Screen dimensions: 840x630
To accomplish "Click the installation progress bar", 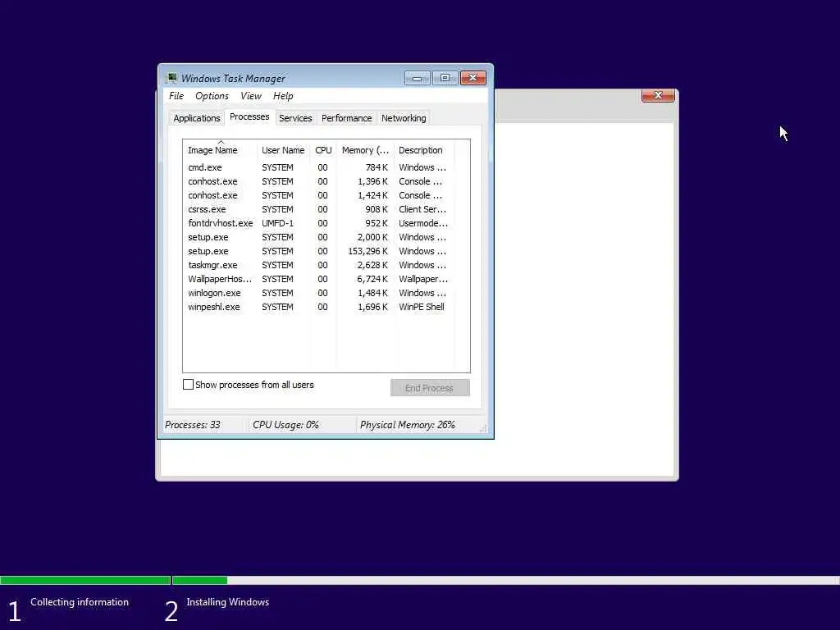I will 420,580.
